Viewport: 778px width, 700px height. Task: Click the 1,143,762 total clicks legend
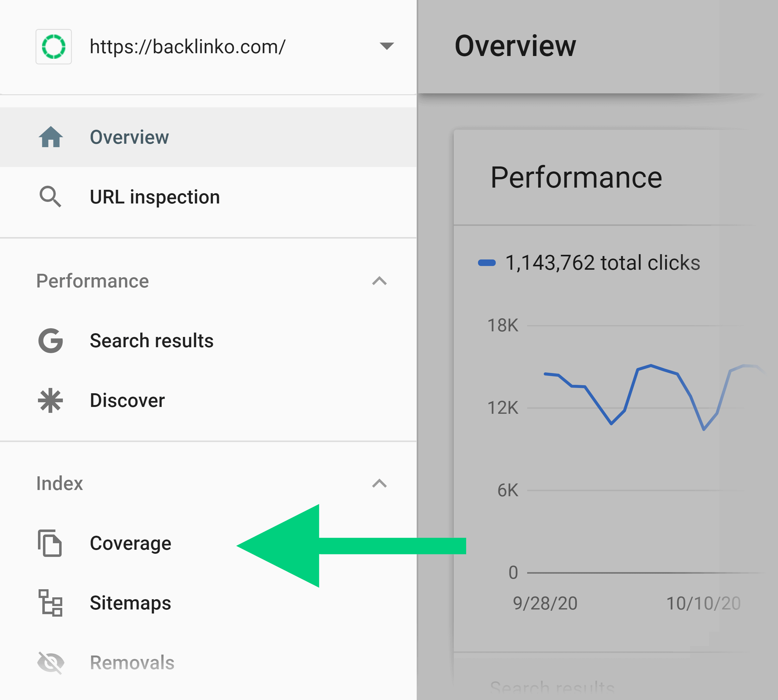[x=602, y=263]
